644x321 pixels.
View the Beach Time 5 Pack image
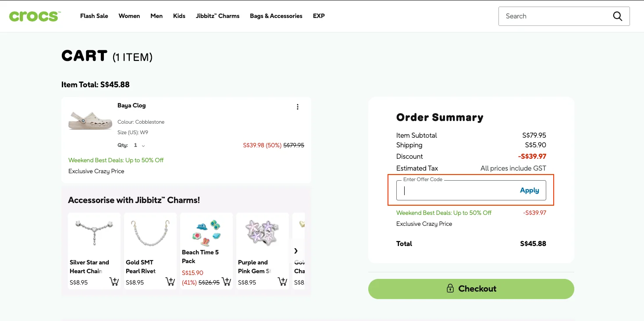(206, 232)
